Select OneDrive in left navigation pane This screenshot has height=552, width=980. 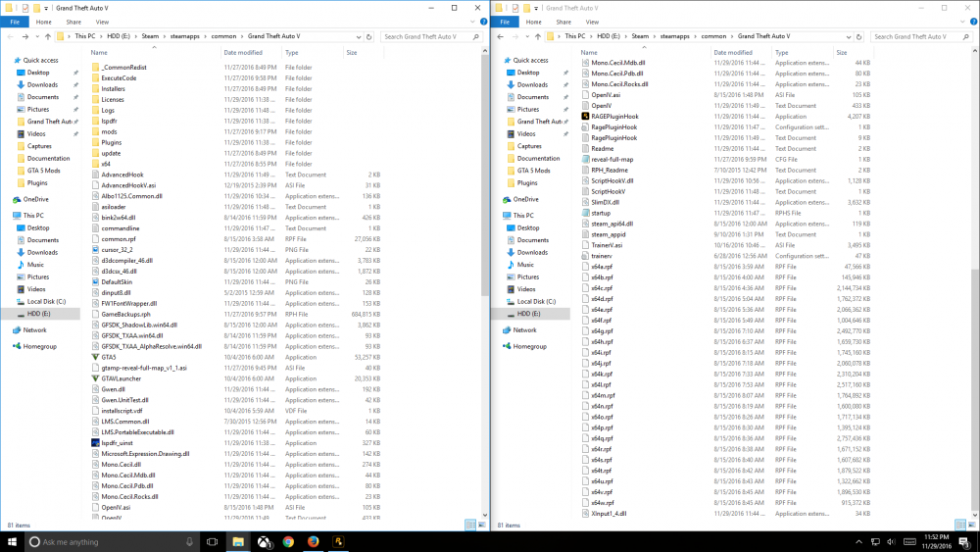(x=30, y=199)
